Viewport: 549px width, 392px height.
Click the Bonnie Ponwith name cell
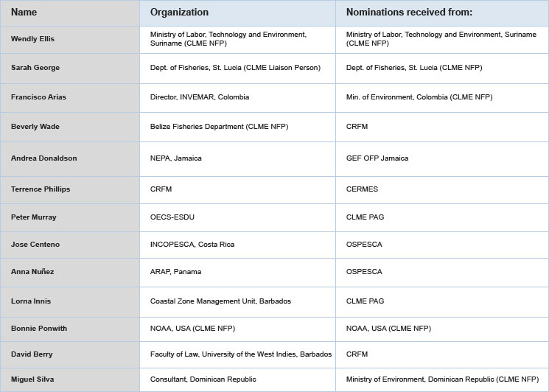[38, 328]
